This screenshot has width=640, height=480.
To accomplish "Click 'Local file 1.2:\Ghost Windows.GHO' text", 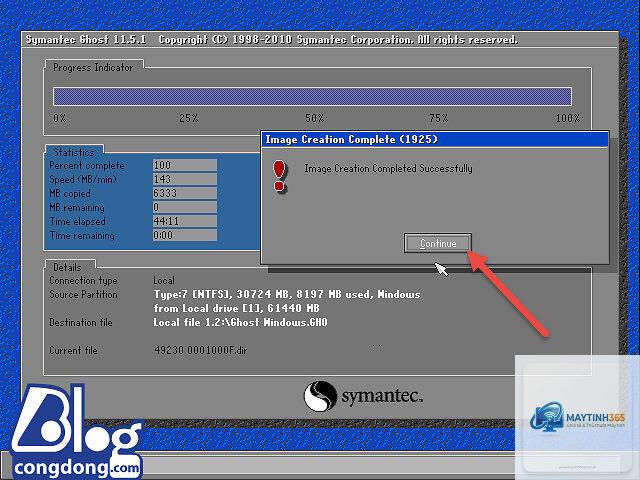I will click(240, 322).
